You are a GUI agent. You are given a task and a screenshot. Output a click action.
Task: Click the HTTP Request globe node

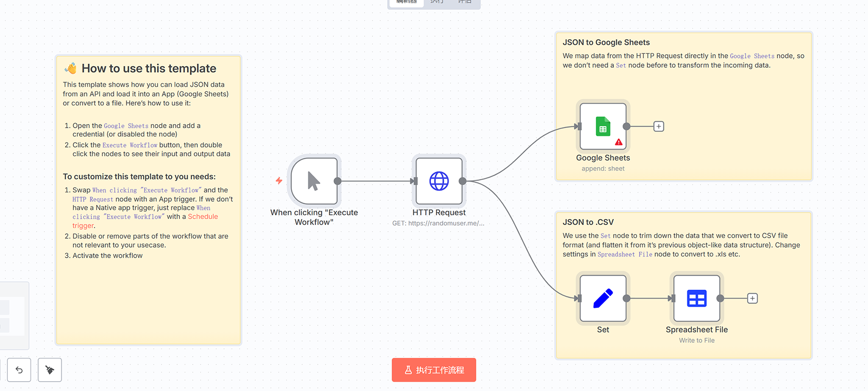pos(439,181)
